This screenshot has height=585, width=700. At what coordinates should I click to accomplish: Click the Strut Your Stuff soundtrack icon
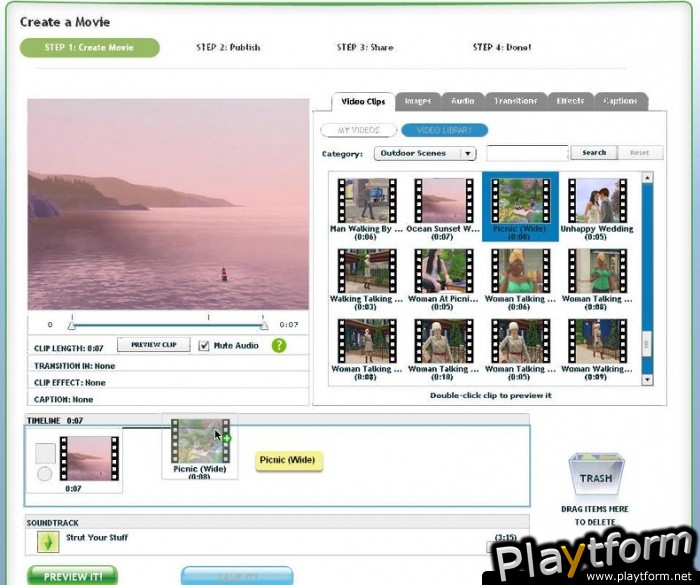(x=48, y=541)
